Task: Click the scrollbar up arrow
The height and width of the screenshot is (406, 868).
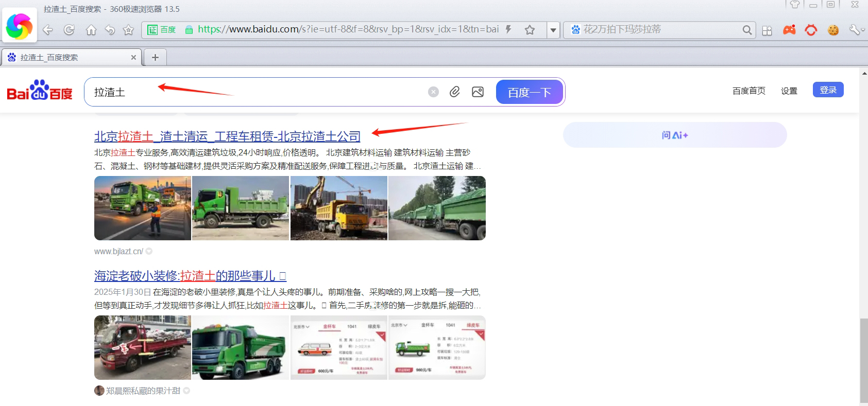Action: click(x=864, y=73)
